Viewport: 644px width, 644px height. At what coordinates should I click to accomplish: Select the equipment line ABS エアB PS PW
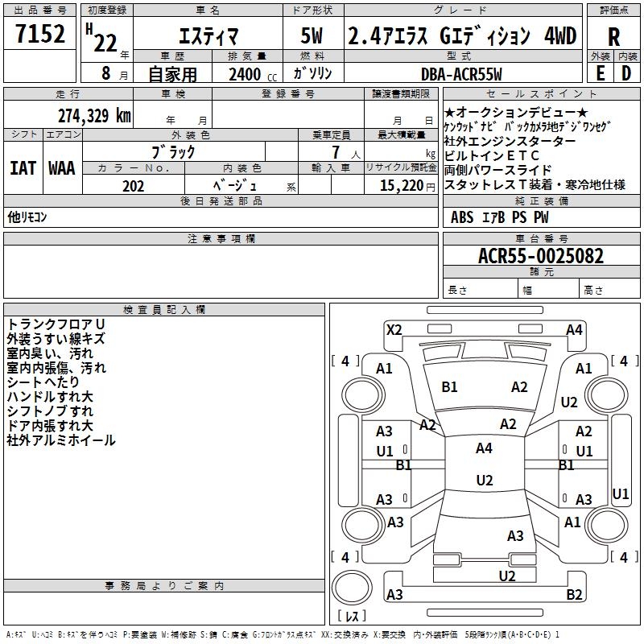[499, 217]
